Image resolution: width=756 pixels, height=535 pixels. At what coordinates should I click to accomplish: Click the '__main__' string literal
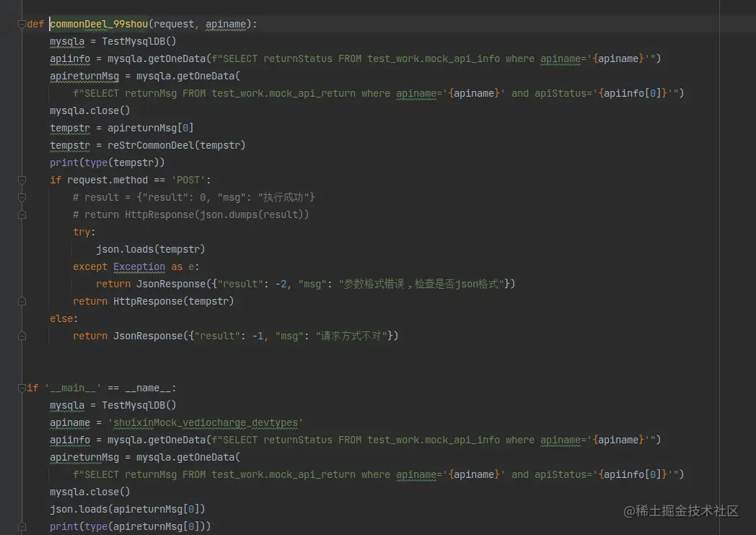[73, 388]
